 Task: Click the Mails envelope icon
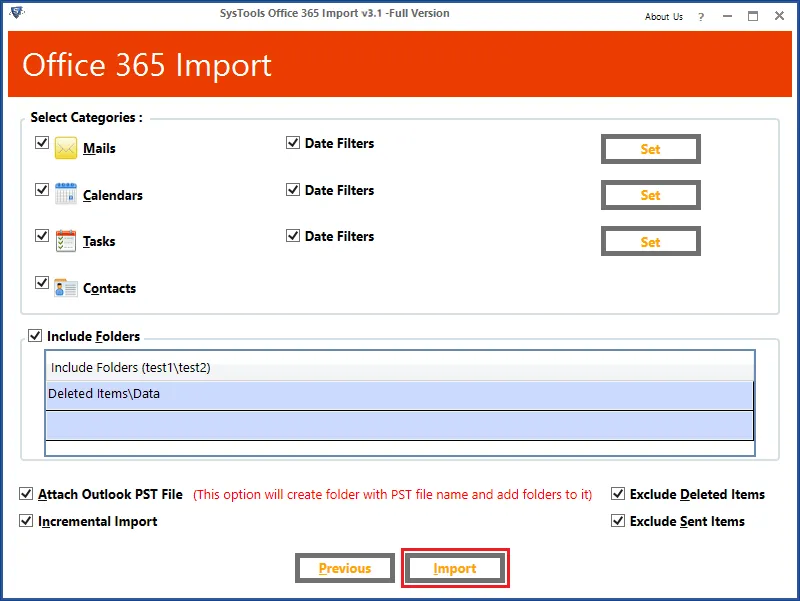tap(66, 148)
